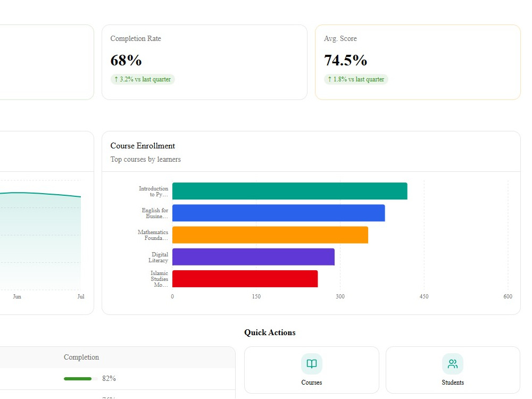Click the 1.8% vs last quarter badge
The image size is (532, 399).
(x=356, y=79)
